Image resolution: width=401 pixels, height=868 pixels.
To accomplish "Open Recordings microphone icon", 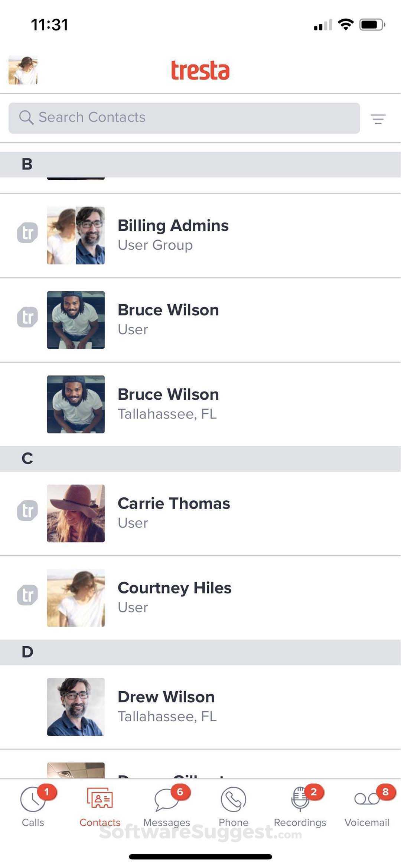I will [x=300, y=800].
